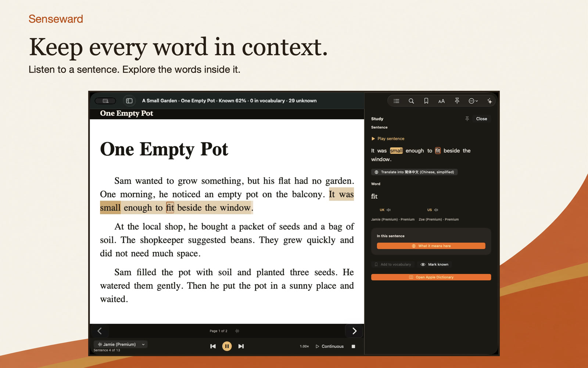Open Apple Dictionary for this word
The image size is (588, 368).
431,277
